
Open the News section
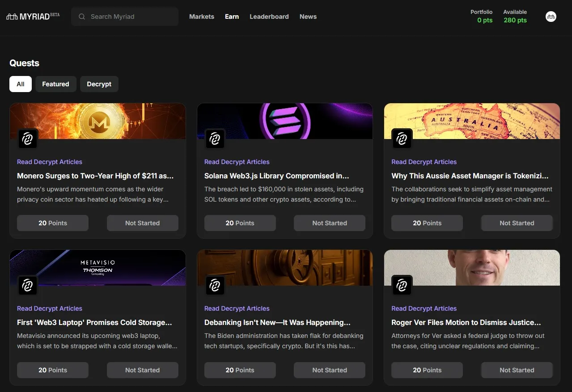click(308, 17)
